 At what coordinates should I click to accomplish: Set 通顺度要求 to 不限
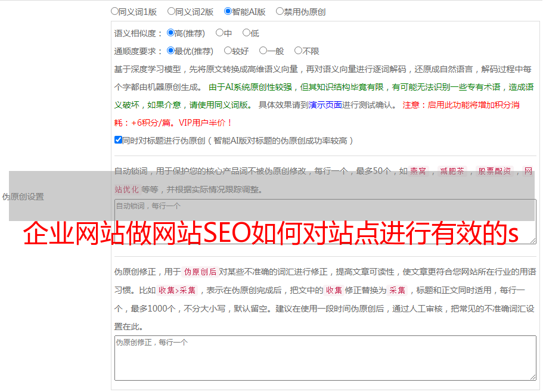[x=298, y=51]
